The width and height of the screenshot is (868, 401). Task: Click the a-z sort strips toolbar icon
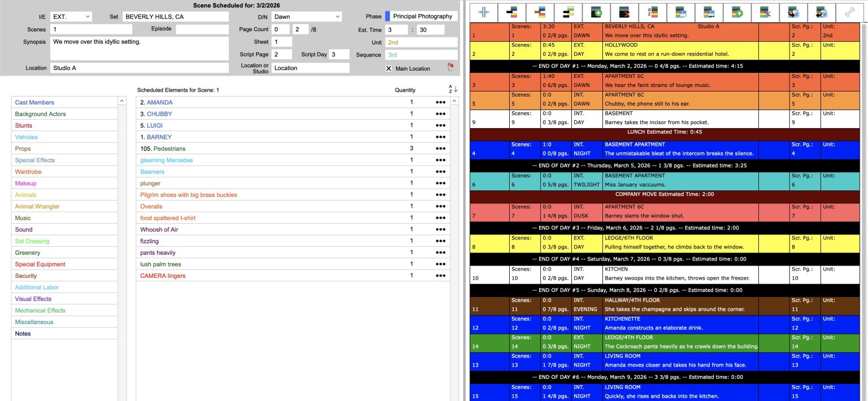click(x=653, y=11)
